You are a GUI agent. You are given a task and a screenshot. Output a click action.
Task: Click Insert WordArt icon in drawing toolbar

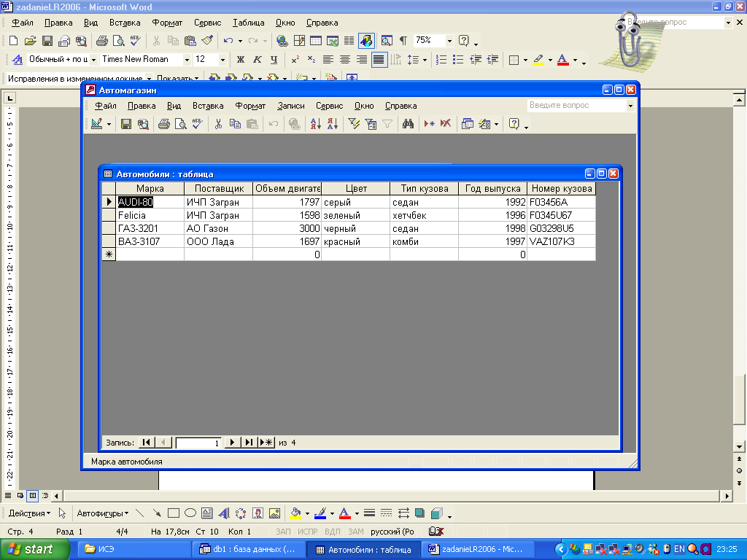[x=223, y=513]
